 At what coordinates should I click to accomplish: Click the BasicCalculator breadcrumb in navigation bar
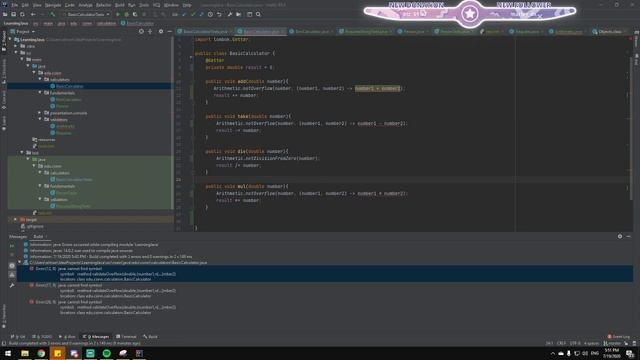pyautogui.click(x=137, y=23)
